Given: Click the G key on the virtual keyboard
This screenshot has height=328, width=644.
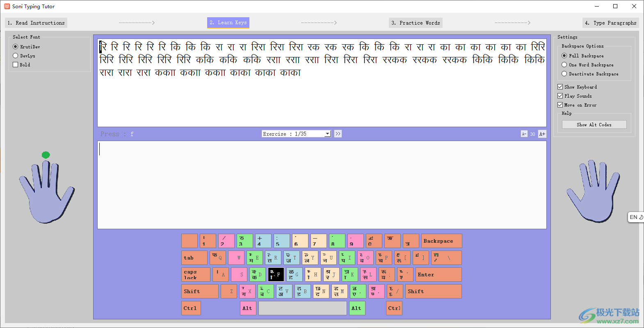Looking at the screenshot, I should tap(294, 274).
